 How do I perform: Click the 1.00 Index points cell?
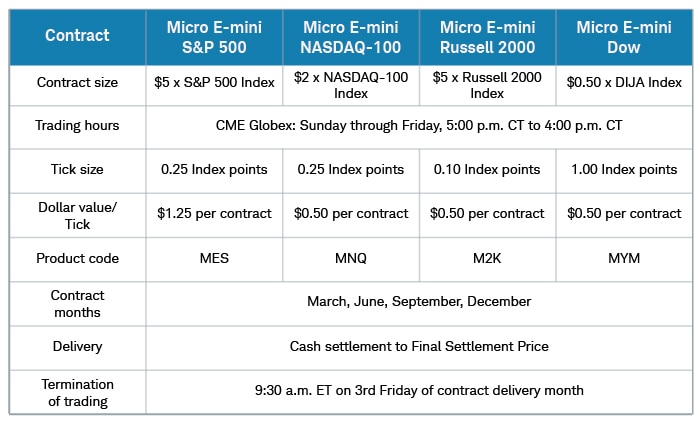[x=624, y=170]
